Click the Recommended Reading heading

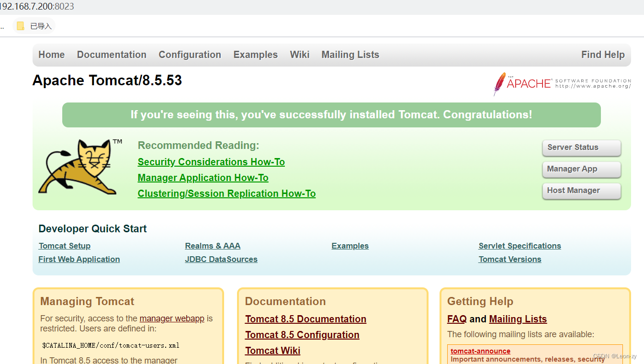[x=198, y=146]
